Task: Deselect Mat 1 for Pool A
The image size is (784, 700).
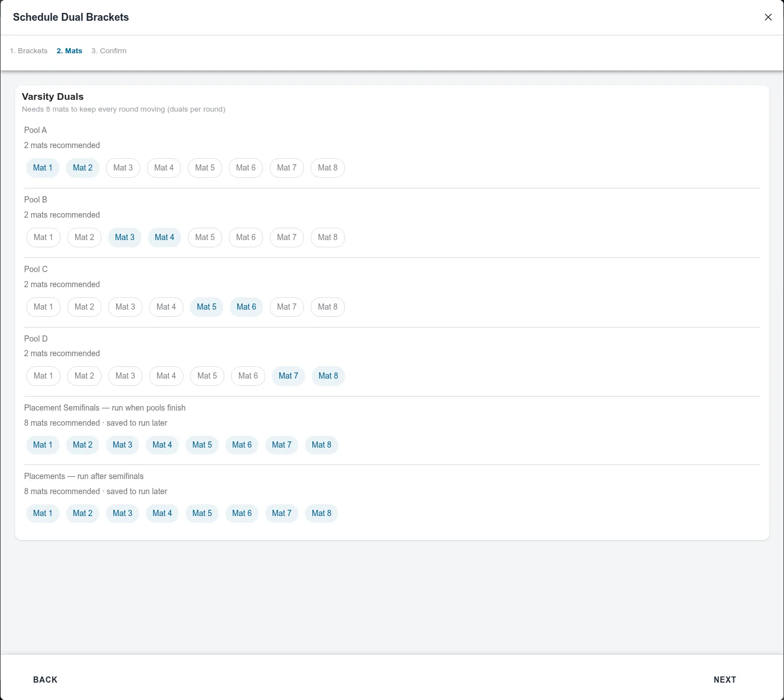Action: pyautogui.click(x=43, y=168)
